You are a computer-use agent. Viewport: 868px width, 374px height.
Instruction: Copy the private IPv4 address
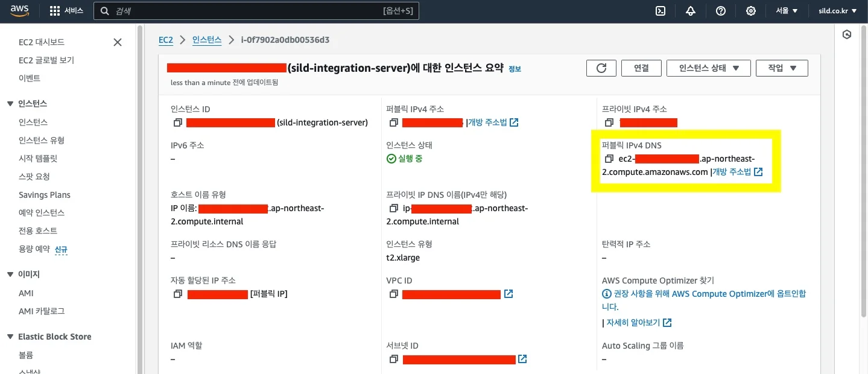[x=609, y=122]
